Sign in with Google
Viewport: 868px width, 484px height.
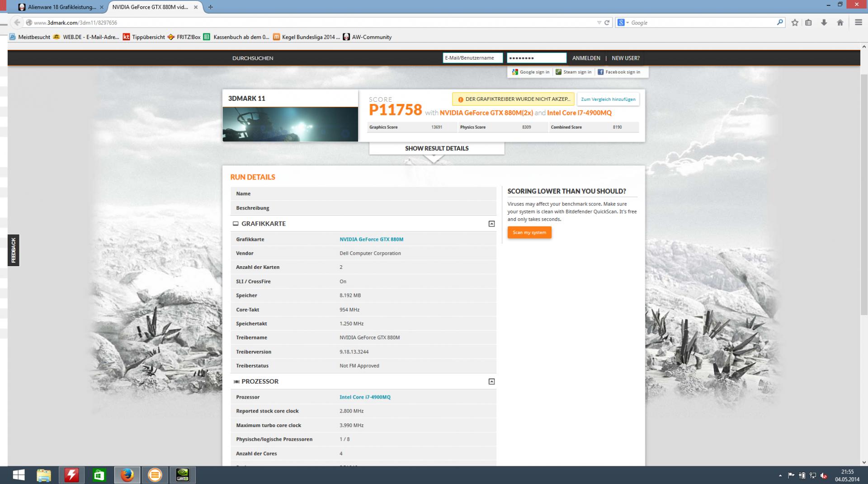point(531,72)
